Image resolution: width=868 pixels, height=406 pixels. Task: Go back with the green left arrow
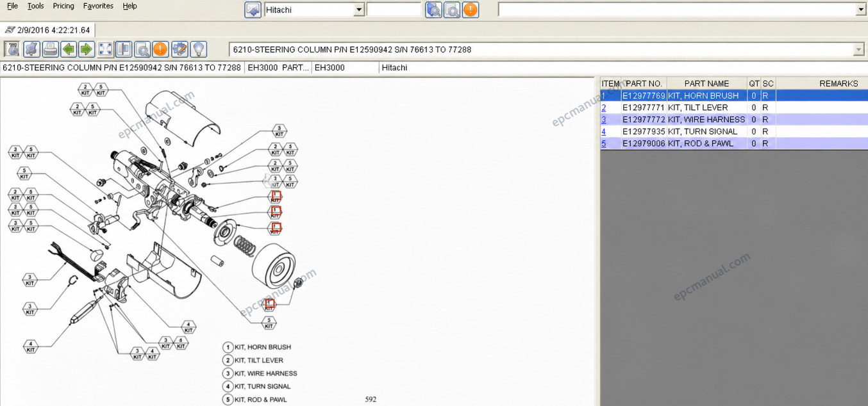[x=69, y=49]
